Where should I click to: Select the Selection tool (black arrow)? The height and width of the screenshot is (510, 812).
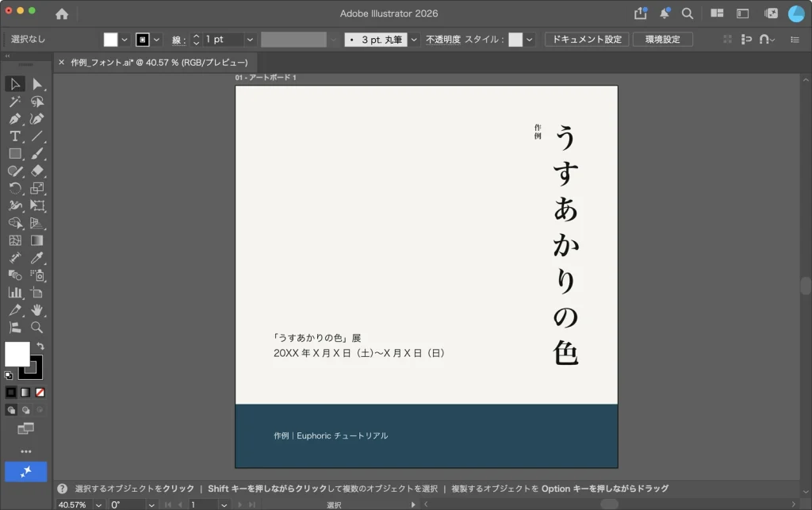(x=15, y=84)
